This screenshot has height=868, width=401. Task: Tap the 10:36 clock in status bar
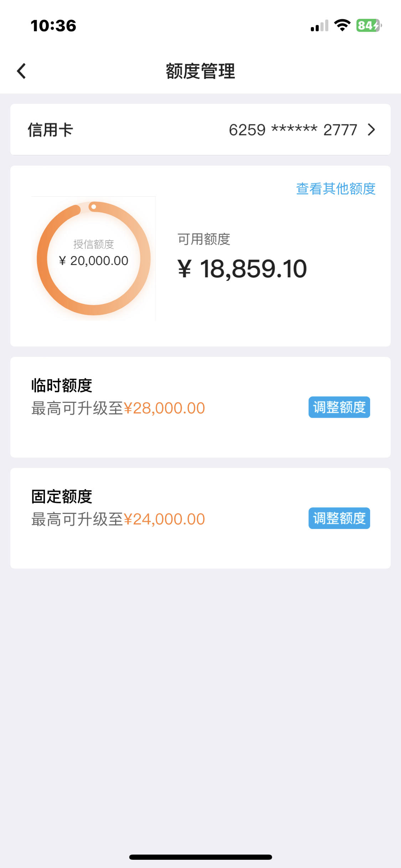53,26
